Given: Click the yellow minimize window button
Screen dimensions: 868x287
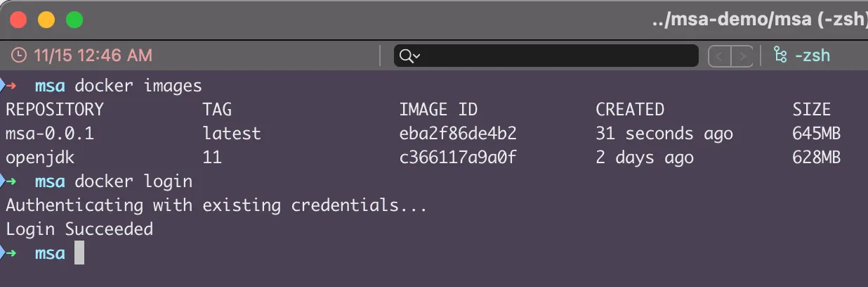Looking at the screenshot, I should pyautogui.click(x=46, y=20).
